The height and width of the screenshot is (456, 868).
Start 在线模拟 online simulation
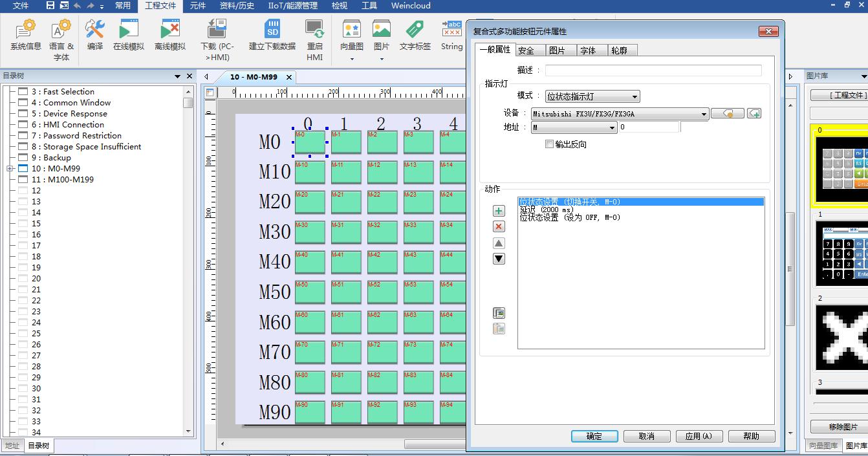[129, 35]
